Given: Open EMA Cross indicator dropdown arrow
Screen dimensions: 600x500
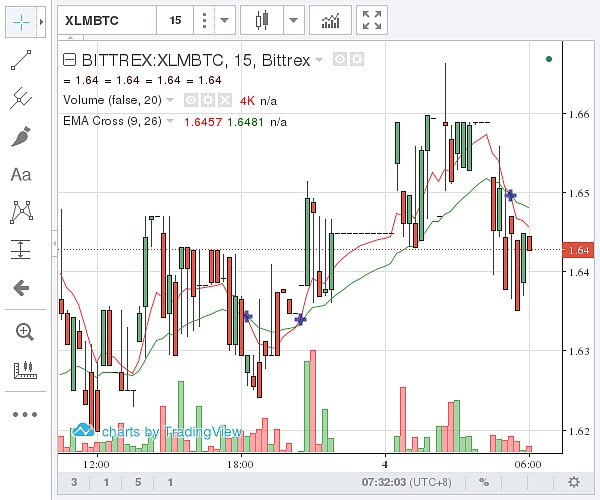Looking at the screenshot, I should tap(170, 121).
